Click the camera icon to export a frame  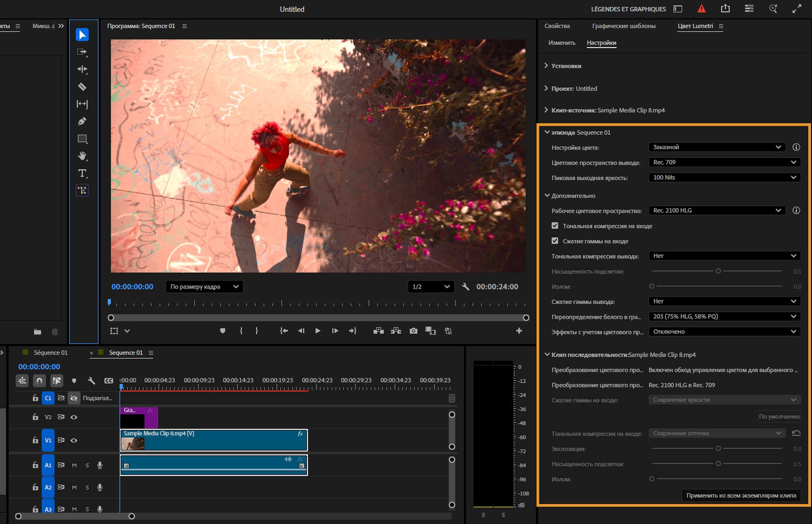click(413, 331)
